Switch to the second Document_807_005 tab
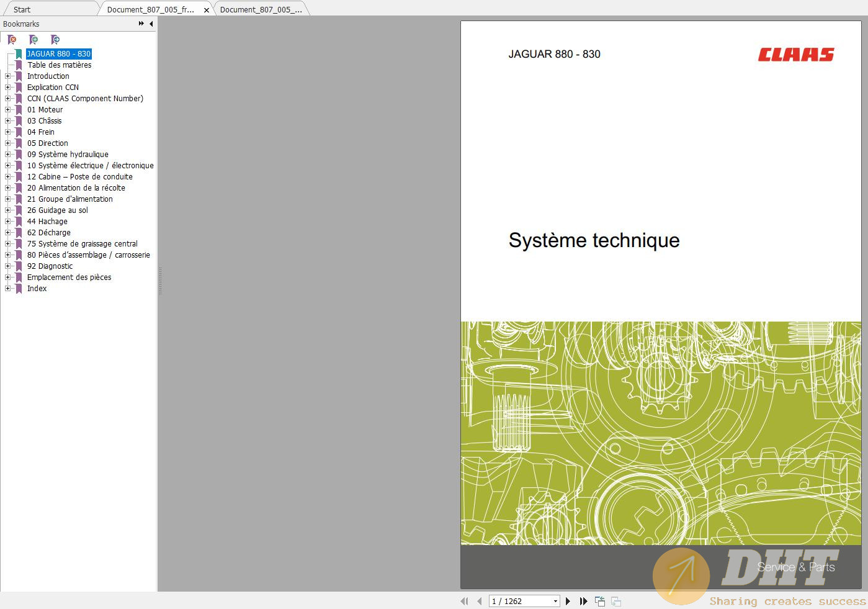Screen dimensions: 868x609 pos(261,9)
